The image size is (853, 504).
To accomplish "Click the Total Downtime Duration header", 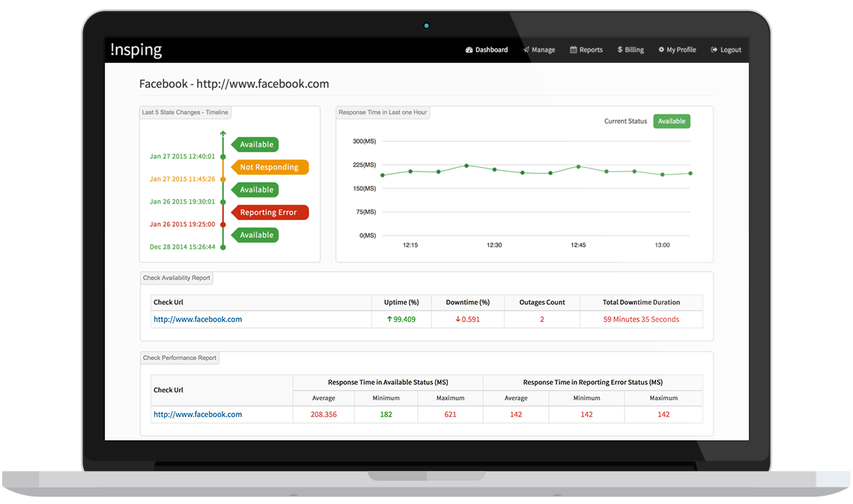I will click(x=641, y=302).
